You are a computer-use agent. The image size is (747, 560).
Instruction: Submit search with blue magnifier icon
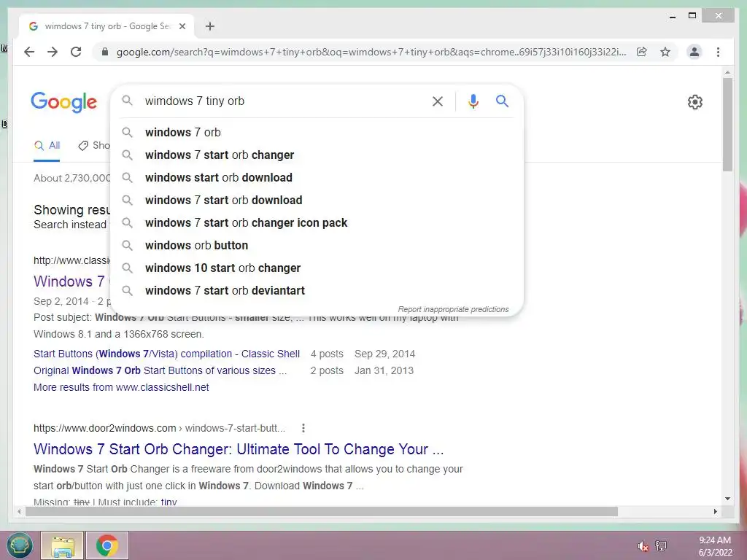[x=502, y=101]
